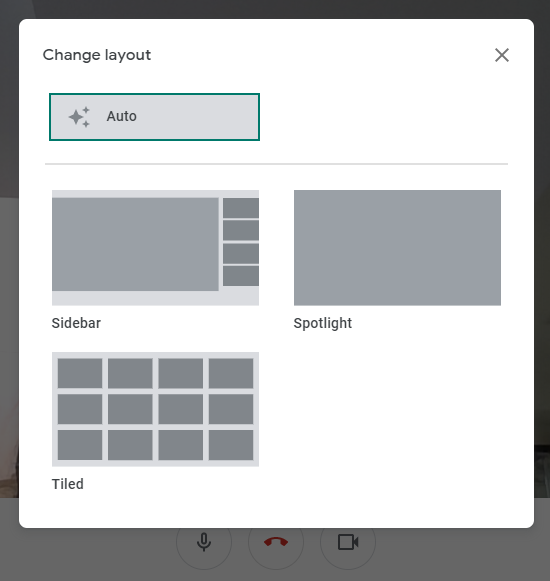
Task: Close the Change layout dialog
Action: point(502,55)
